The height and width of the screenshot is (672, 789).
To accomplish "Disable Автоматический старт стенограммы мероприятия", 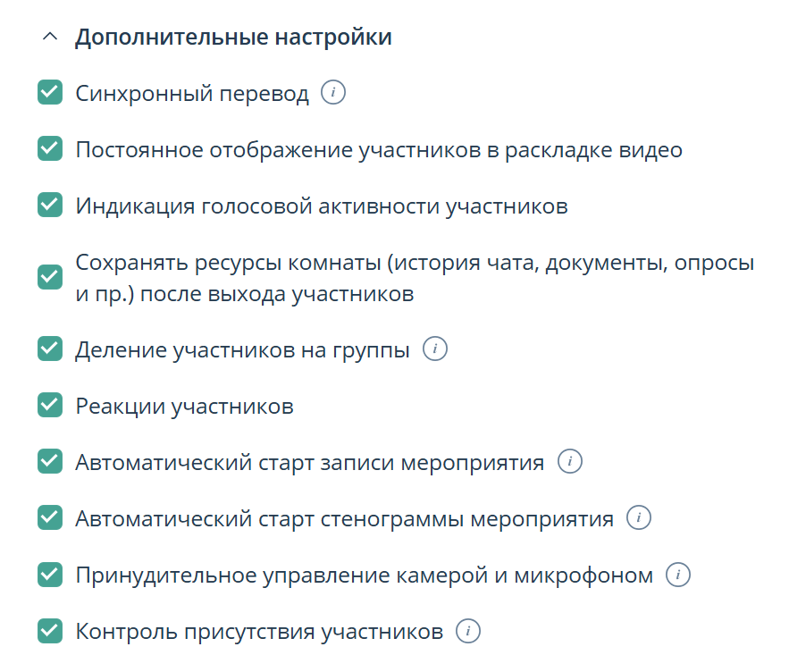I will (49, 518).
